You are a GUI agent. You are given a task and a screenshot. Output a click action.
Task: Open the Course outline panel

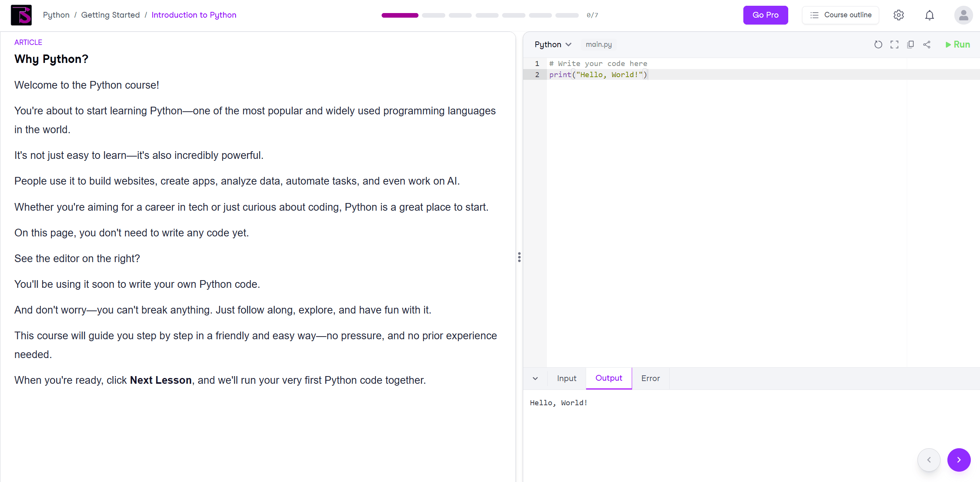pos(840,15)
